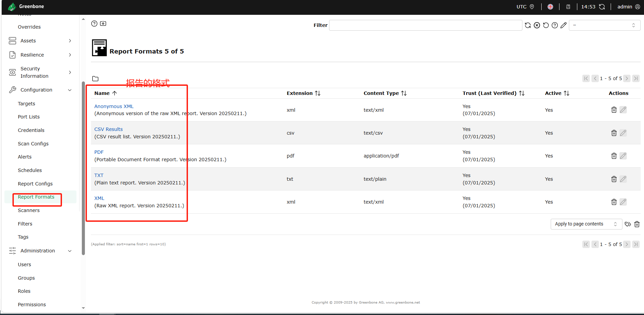
Task: Click the sidebar scroll down arrow
Action: [x=83, y=308]
